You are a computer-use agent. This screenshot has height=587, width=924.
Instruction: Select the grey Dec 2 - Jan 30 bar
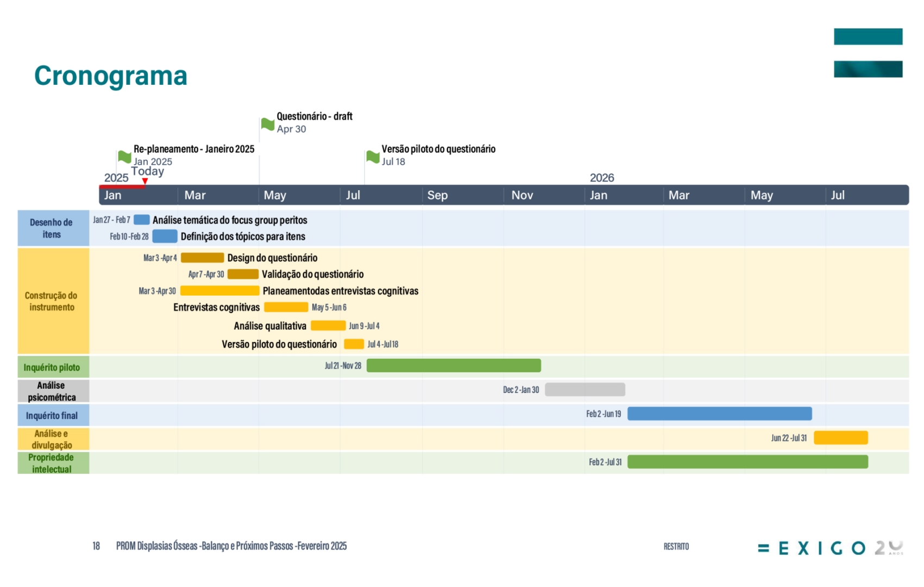[585, 389]
